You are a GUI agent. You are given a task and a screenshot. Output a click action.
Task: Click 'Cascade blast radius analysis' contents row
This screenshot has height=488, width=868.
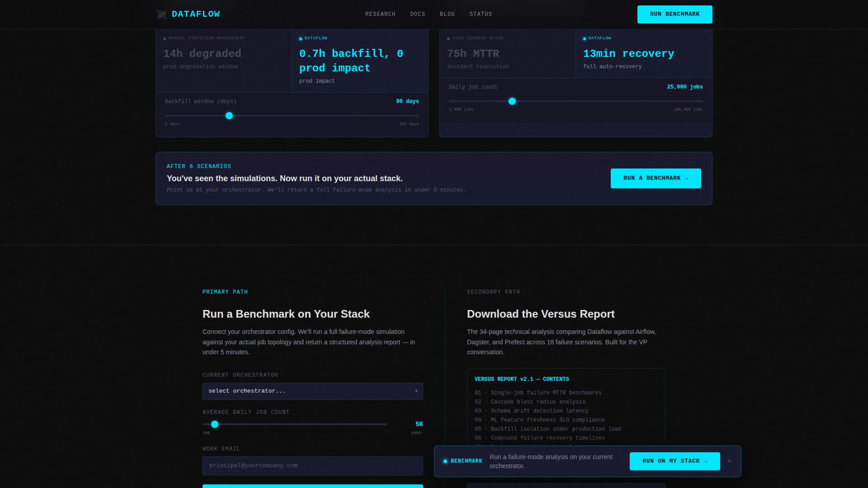click(530, 402)
